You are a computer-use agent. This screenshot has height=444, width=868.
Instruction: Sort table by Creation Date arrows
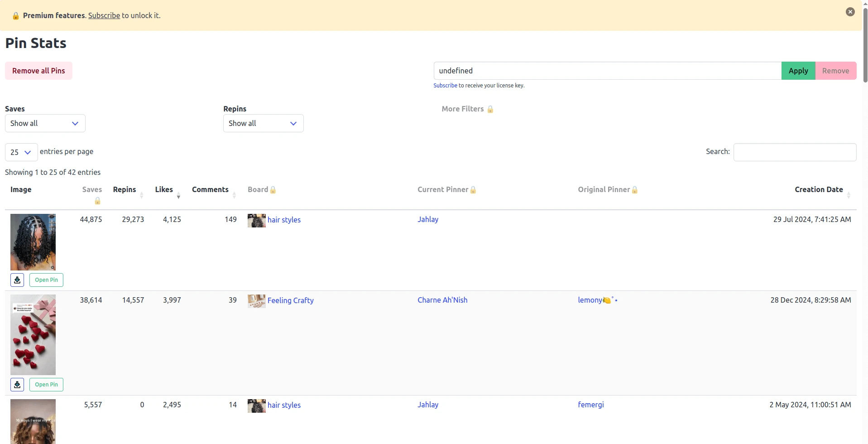849,195
